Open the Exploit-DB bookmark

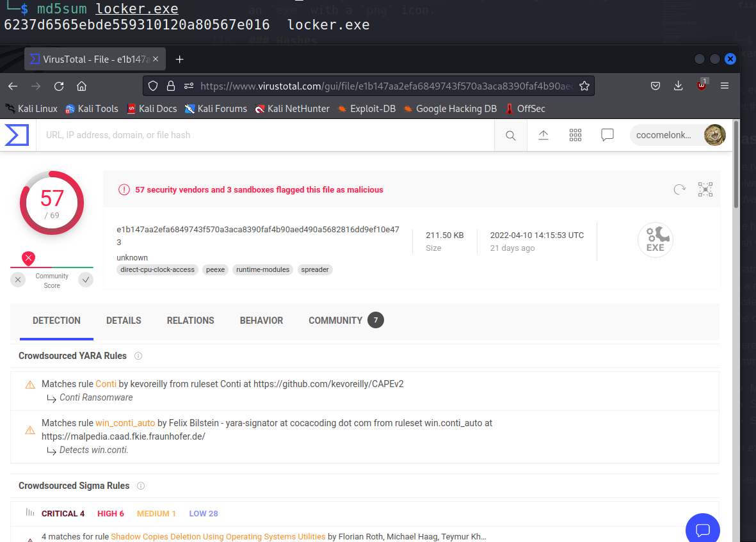(366, 109)
